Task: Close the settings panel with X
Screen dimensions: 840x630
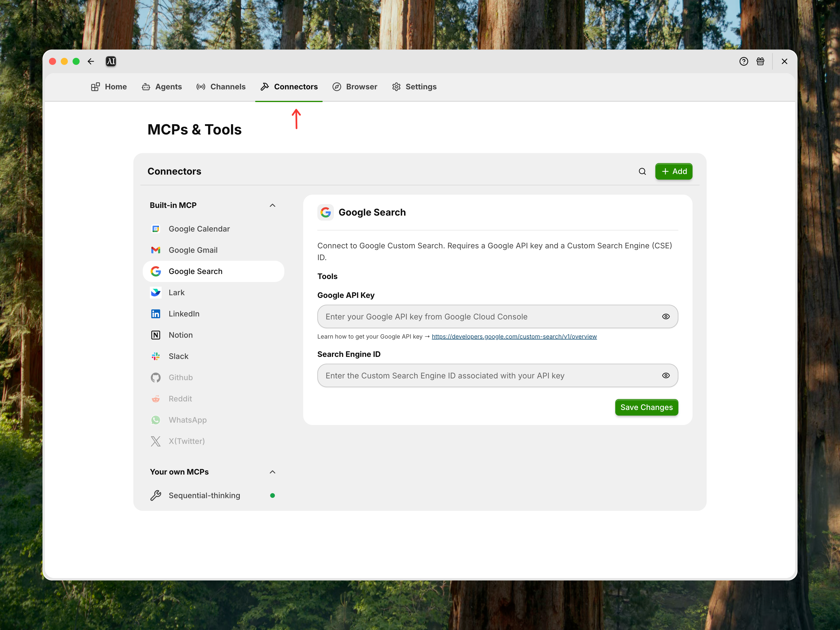Action: [785, 62]
